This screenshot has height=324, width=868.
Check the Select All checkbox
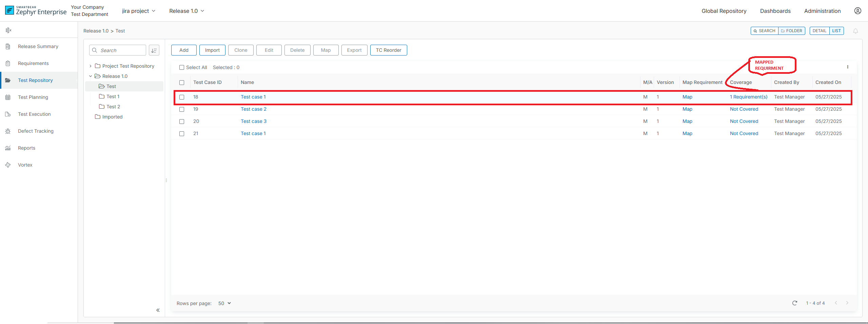tap(182, 67)
